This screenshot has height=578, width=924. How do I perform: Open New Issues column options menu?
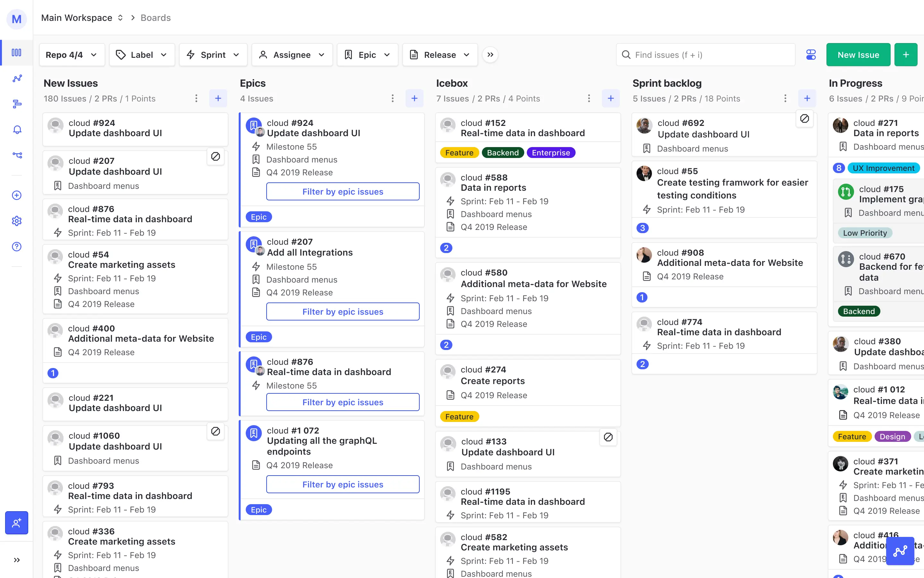196,99
